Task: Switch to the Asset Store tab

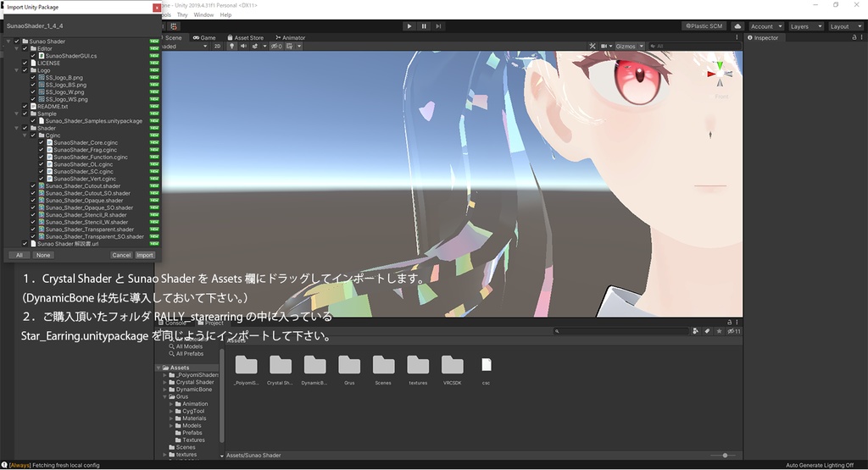Action: click(245, 37)
